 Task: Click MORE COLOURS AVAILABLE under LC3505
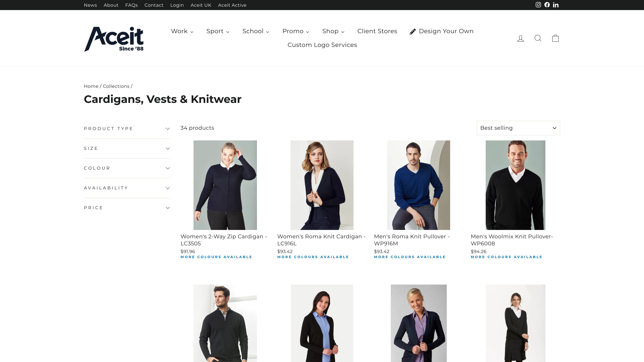click(216, 257)
